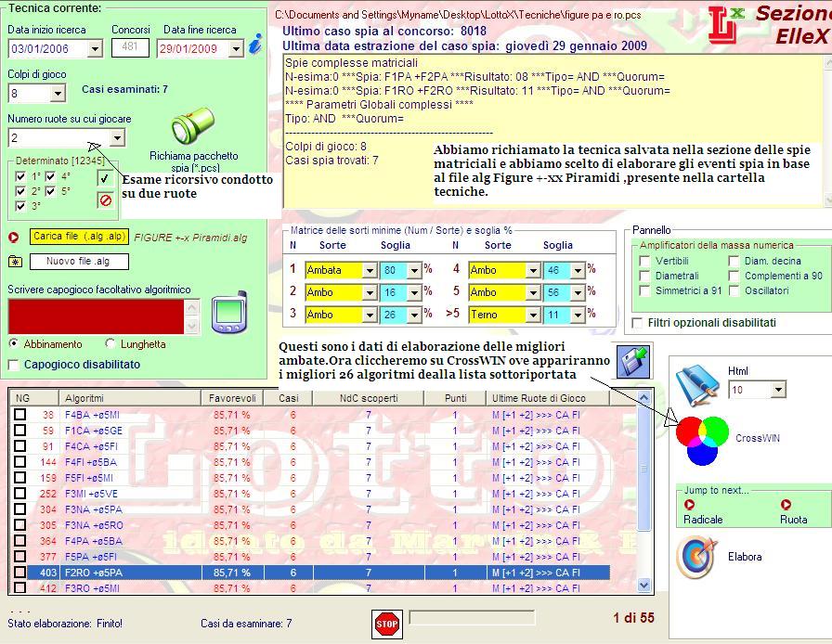Click Carica file (.alg .alp) button
This screenshot has height=644, width=832.
pyautogui.click(x=79, y=237)
